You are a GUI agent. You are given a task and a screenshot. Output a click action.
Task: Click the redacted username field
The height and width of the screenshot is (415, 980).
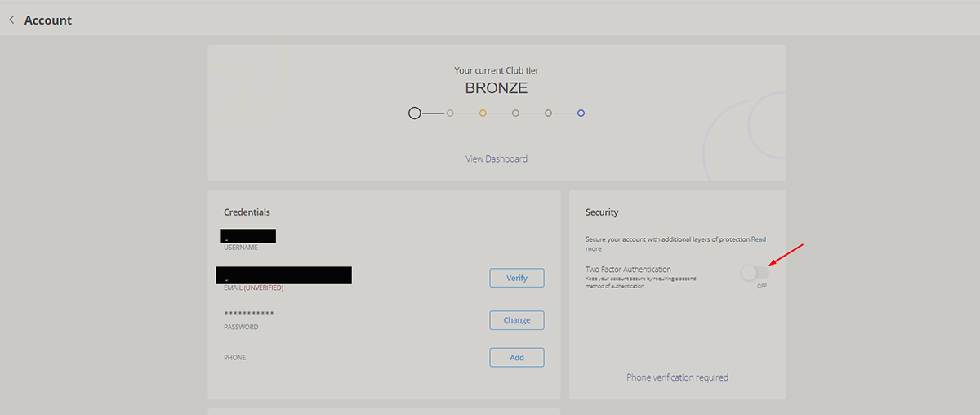[x=248, y=236]
